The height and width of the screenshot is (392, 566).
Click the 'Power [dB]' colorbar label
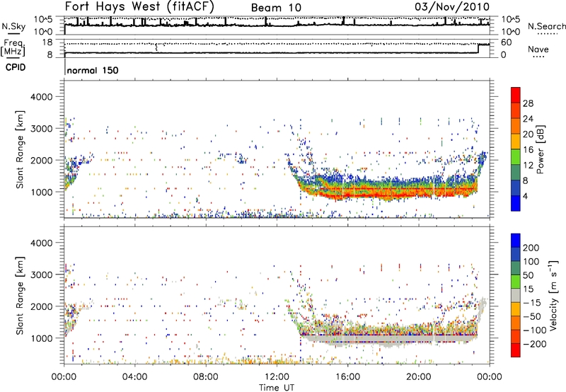pyautogui.click(x=540, y=149)
